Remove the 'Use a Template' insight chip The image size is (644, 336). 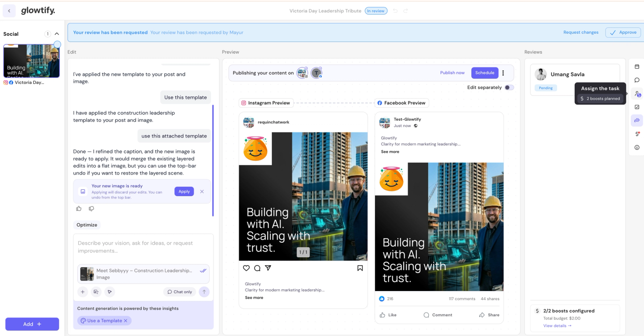click(x=126, y=321)
